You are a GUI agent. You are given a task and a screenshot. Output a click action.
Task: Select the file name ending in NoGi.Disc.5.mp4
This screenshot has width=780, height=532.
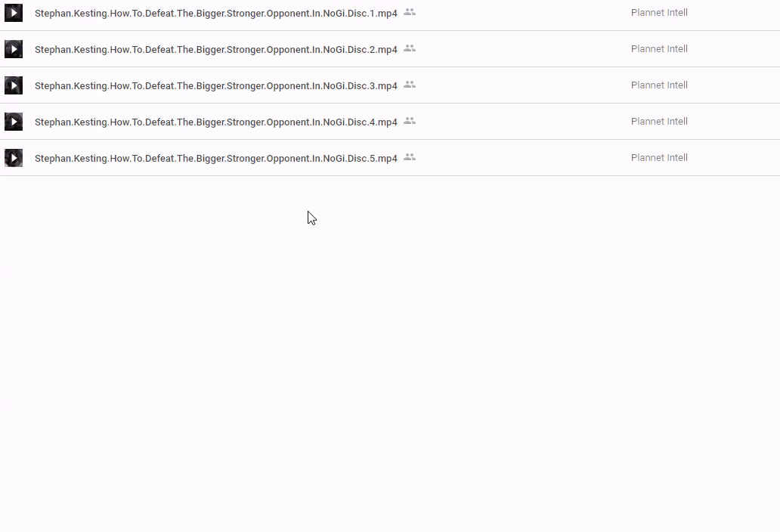215,158
